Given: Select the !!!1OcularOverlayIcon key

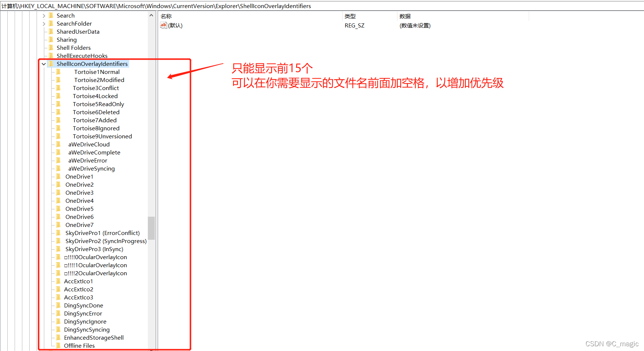Looking at the screenshot, I should (x=96, y=265).
